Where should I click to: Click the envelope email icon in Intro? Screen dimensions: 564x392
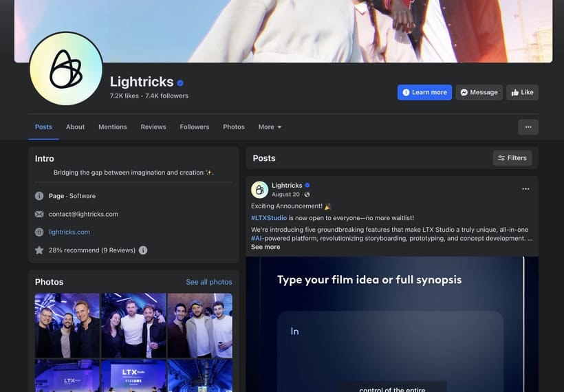39,214
